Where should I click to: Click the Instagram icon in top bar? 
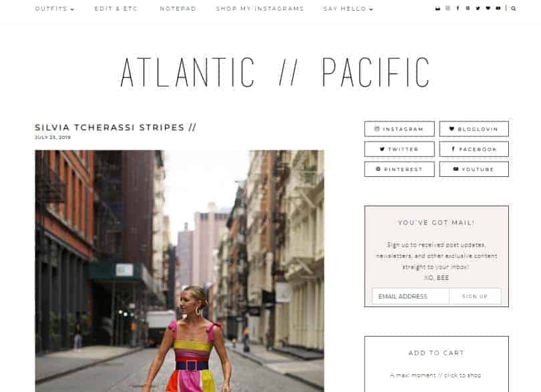coord(447,8)
